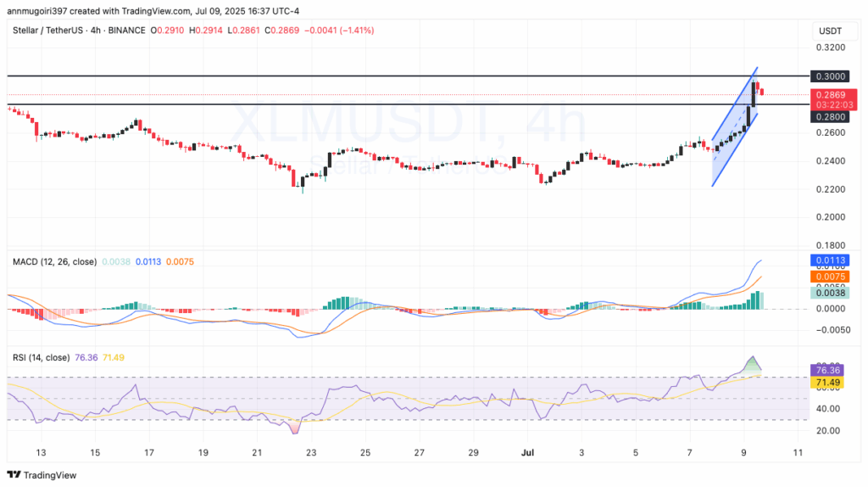
Task: Click date 21 on the time axis
Action: 257,453
